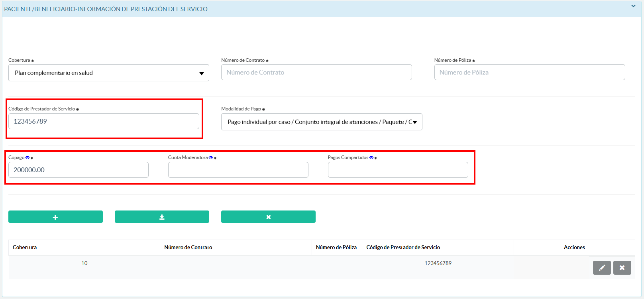
Task: Click the Cobertura table column header
Action: [25, 247]
